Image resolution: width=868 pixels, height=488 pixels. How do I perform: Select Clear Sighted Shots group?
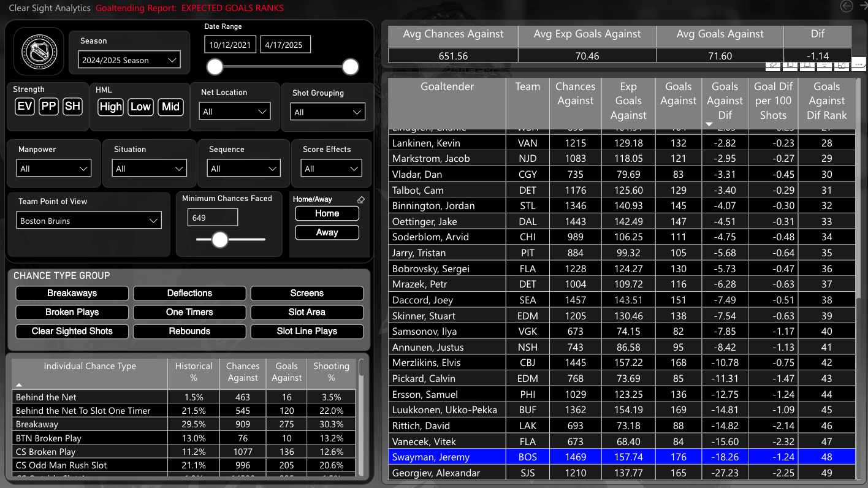(x=72, y=331)
